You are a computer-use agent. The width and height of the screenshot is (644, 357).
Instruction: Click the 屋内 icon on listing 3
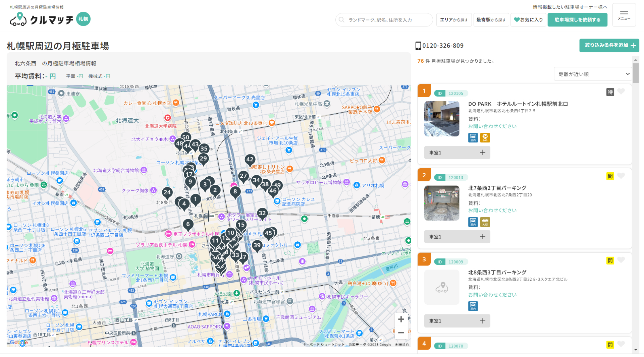[x=473, y=306]
